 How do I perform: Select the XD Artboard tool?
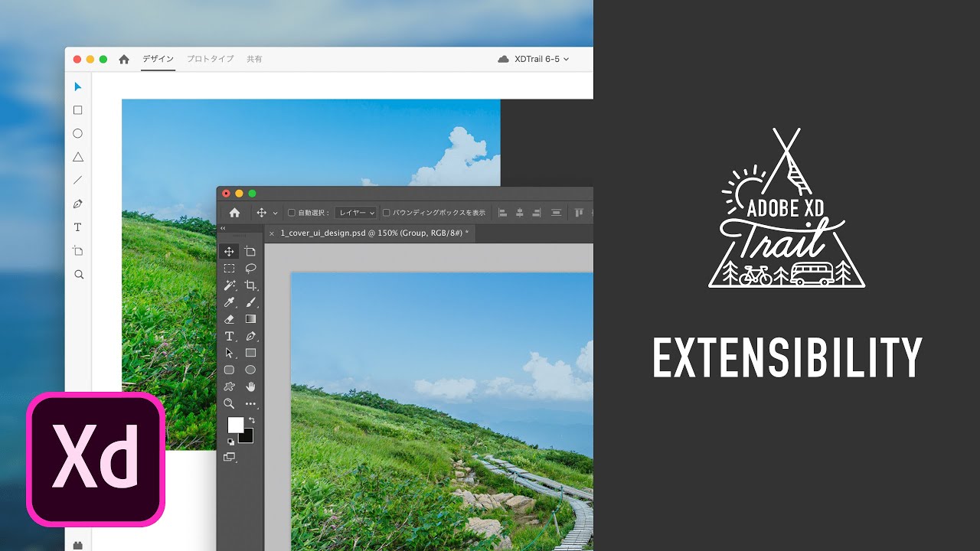point(77,250)
